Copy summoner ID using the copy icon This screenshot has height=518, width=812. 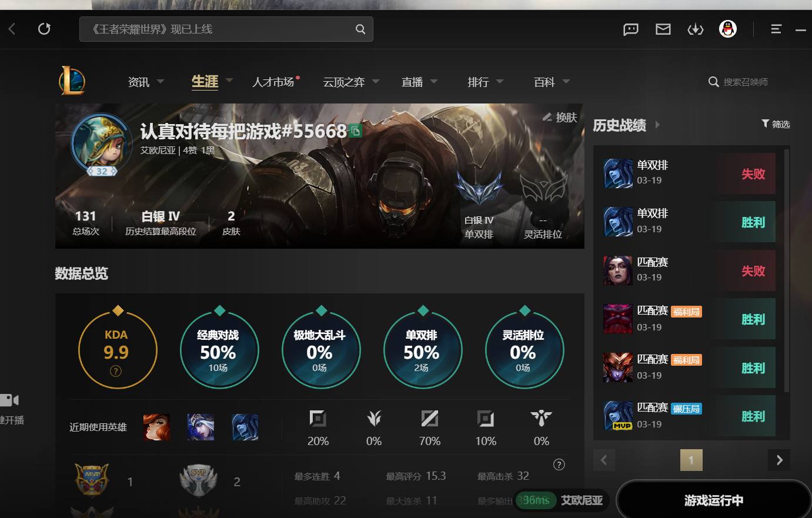[x=355, y=131]
